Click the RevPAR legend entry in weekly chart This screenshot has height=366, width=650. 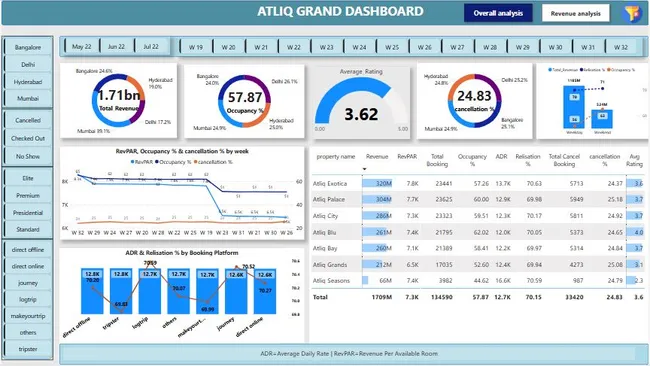142,162
